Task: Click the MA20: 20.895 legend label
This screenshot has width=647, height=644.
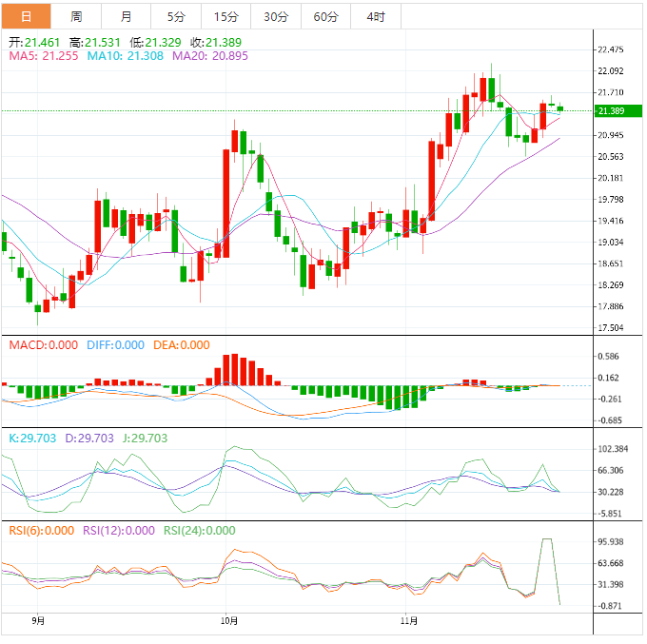Action: 210,56
